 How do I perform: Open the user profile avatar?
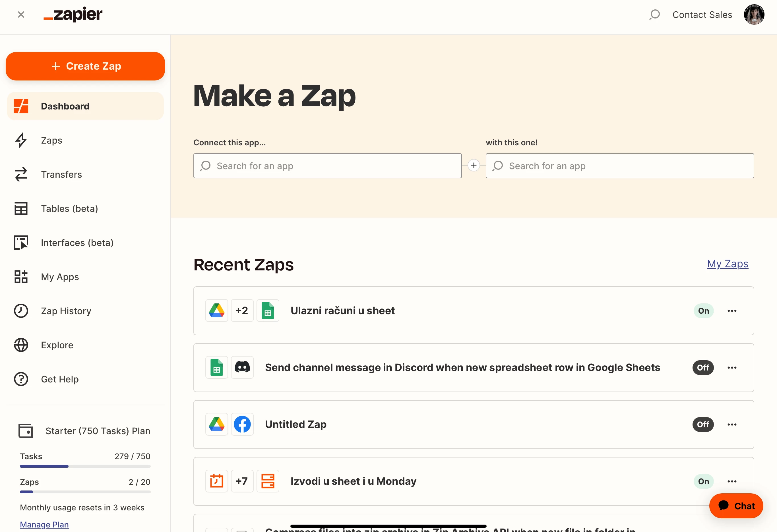[x=754, y=15]
